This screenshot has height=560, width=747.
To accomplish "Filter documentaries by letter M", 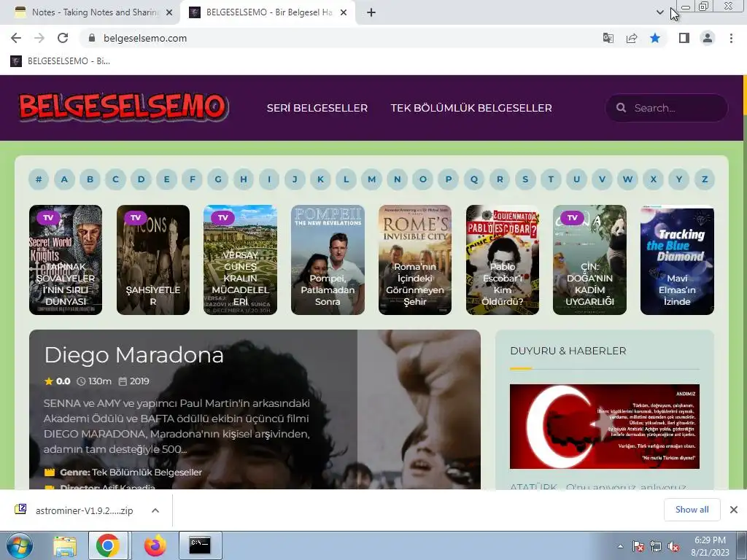I will tap(371, 179).
